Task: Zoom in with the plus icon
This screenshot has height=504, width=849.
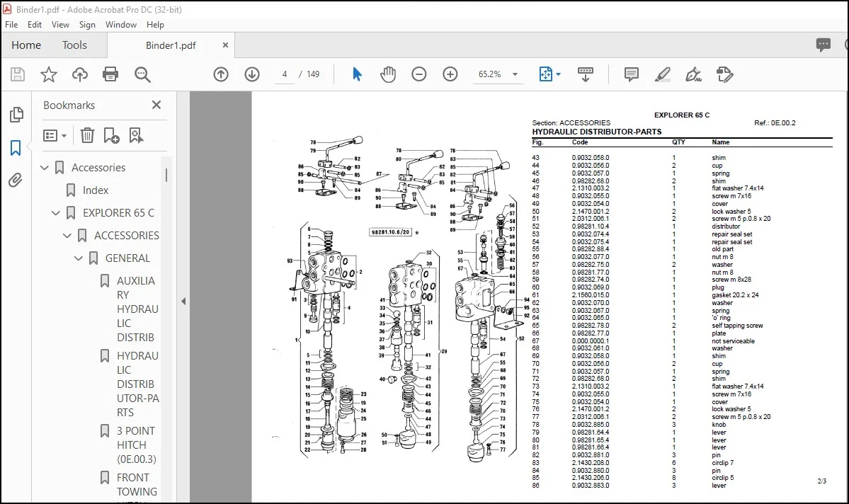Action: [450, 74]
